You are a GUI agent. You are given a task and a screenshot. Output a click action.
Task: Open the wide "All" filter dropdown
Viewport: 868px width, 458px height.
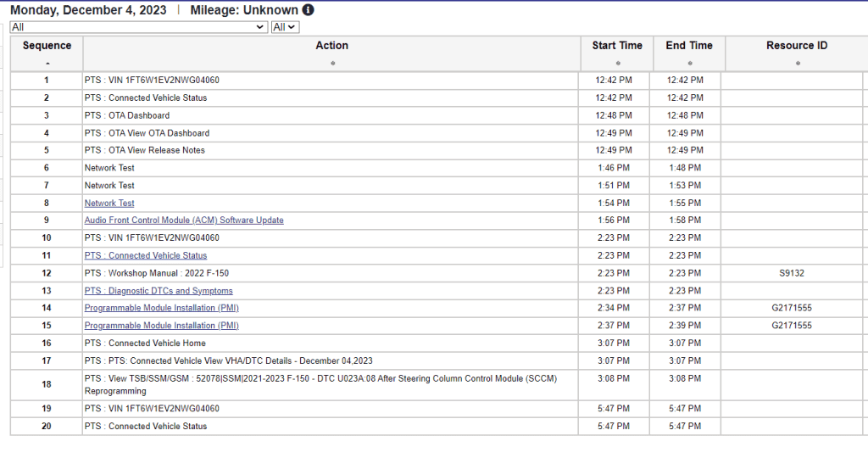click(139, 27)
